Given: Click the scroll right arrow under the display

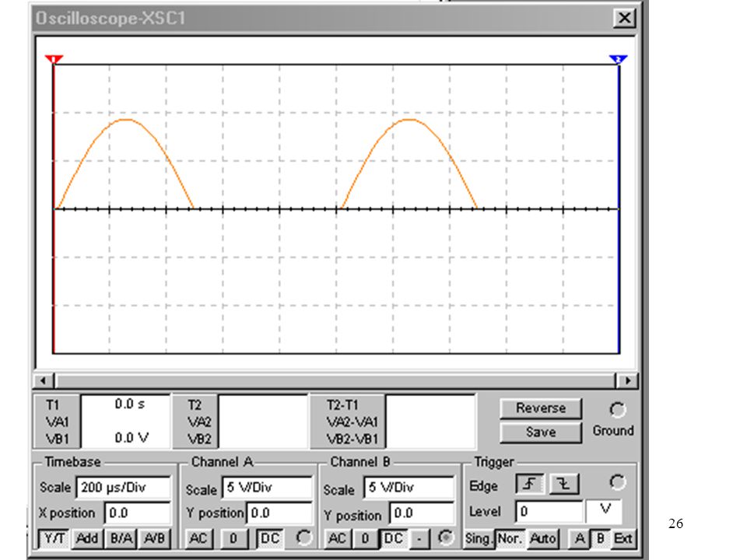Looking at the screenshot, I should tap(627, 380).
